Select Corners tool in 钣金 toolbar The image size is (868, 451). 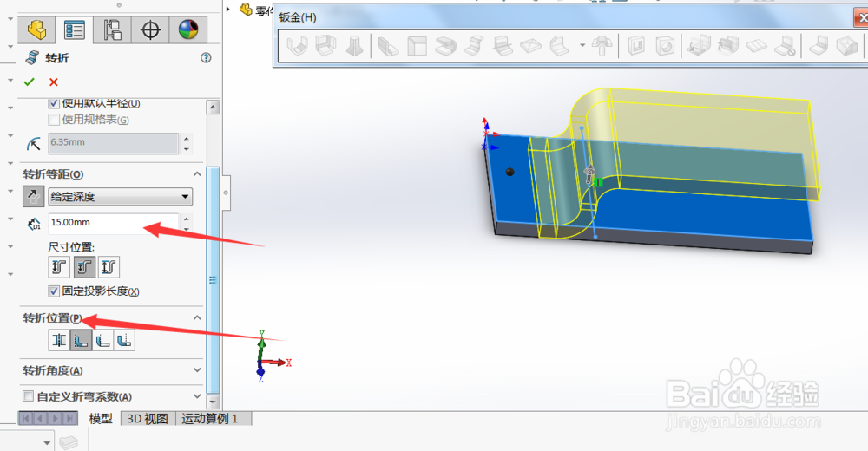click(559, 46)
